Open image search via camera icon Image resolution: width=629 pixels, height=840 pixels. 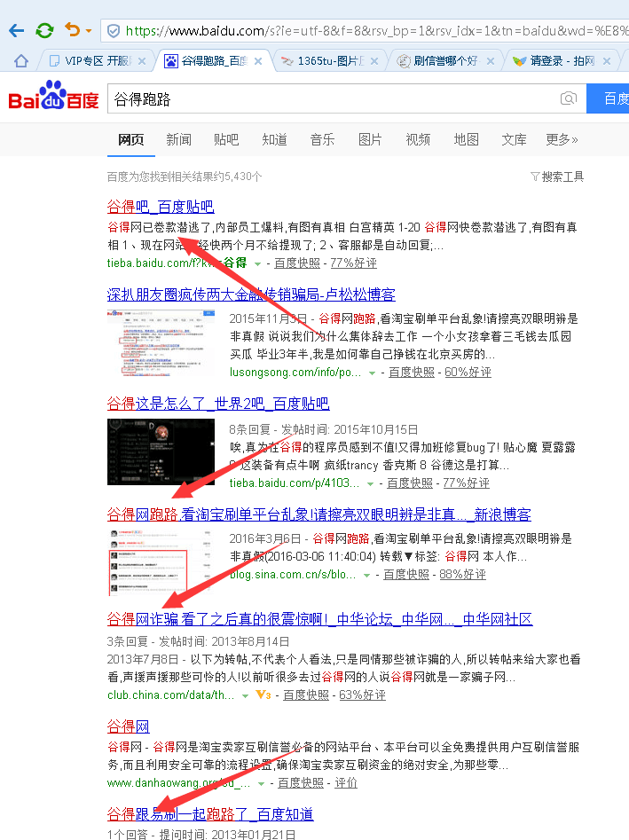coord(569,98)
